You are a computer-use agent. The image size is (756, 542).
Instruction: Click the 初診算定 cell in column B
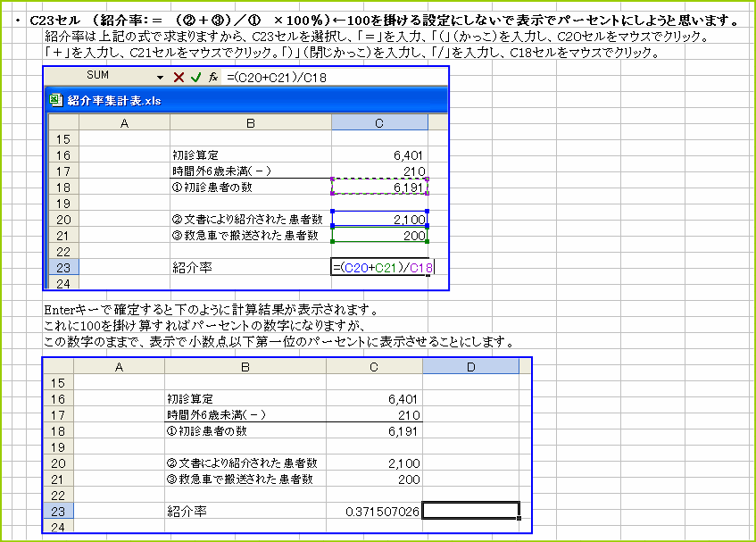(x=250, y=154)
